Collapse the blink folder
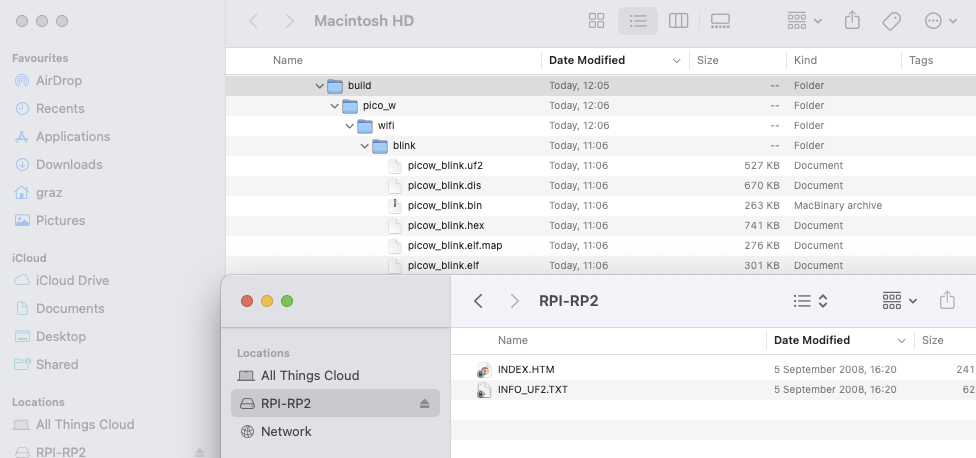 (364, 146)
